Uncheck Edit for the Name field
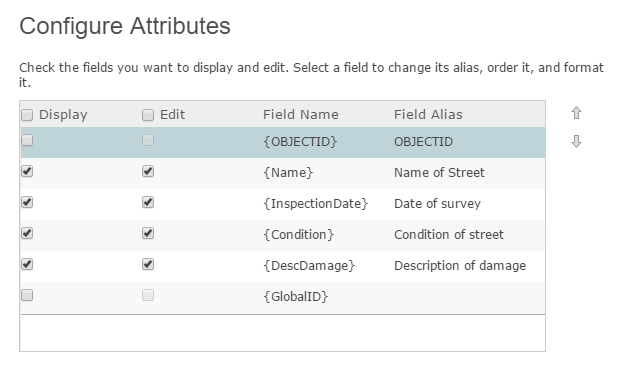635x376 pixels. coord(148,171)
